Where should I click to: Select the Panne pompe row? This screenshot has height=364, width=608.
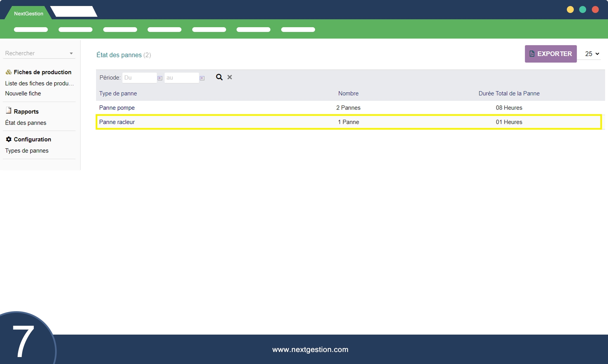348,108
